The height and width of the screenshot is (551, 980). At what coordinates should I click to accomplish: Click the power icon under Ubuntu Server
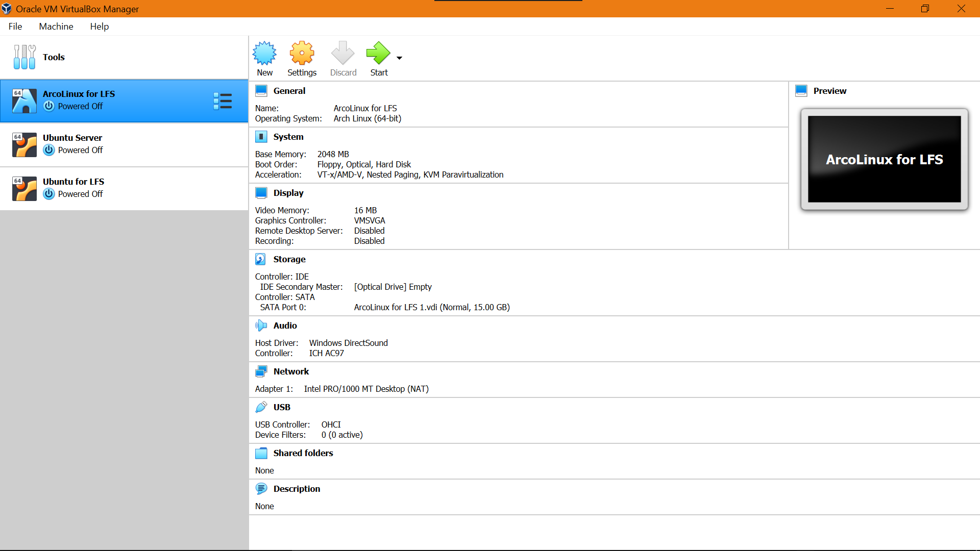click(49, 150)
